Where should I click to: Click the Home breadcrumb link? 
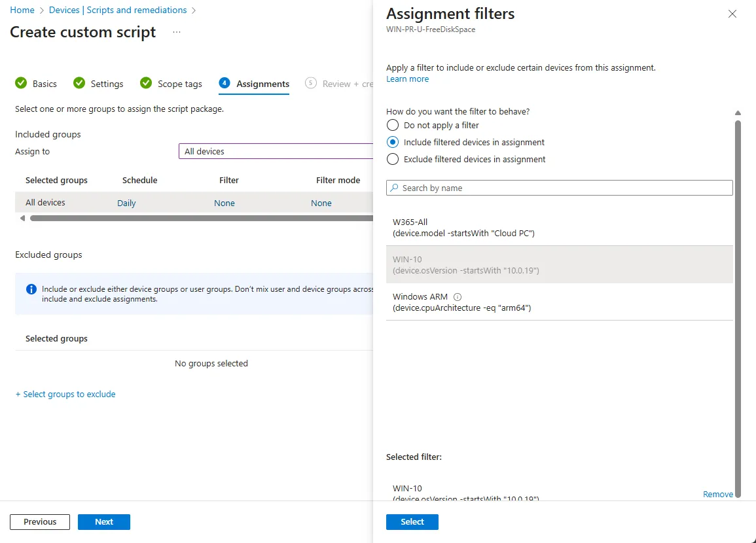[x=22, y=10]
